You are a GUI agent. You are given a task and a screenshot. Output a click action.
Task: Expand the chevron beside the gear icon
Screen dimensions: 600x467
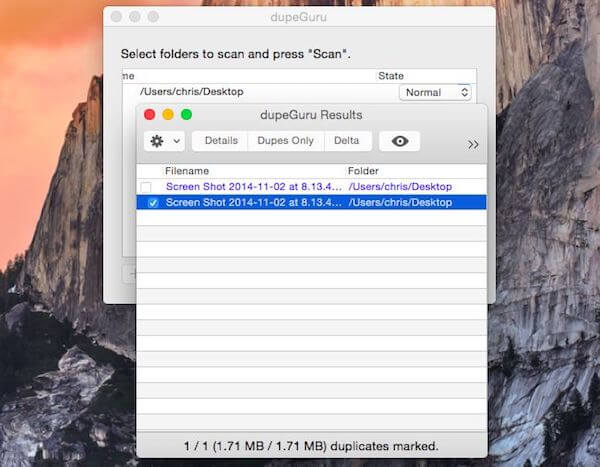coord(176,141)
